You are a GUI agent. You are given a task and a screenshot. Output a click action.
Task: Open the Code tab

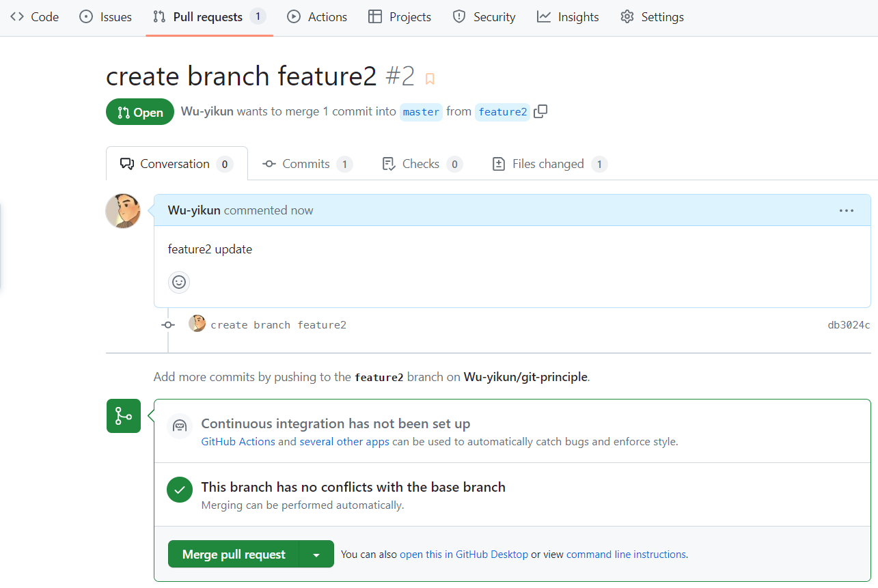point(34,17)
